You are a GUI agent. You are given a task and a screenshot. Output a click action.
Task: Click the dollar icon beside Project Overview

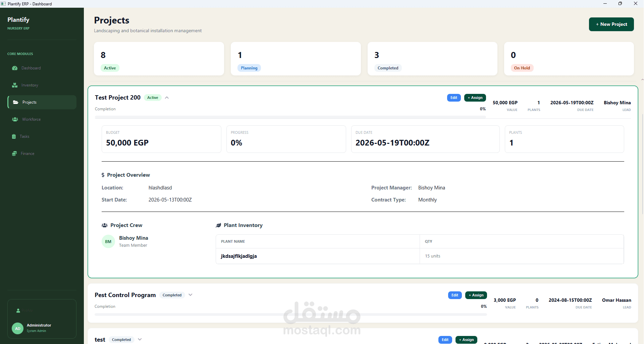(x=103, y=175)
